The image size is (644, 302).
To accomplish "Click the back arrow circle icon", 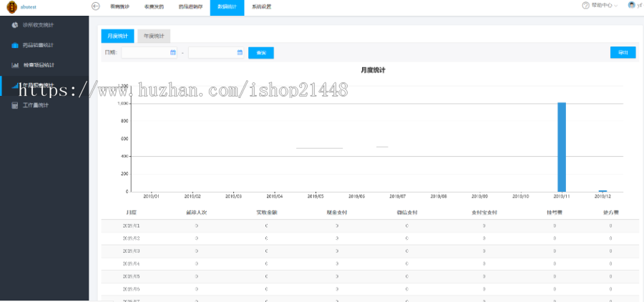I will click(x=96, y=6).
